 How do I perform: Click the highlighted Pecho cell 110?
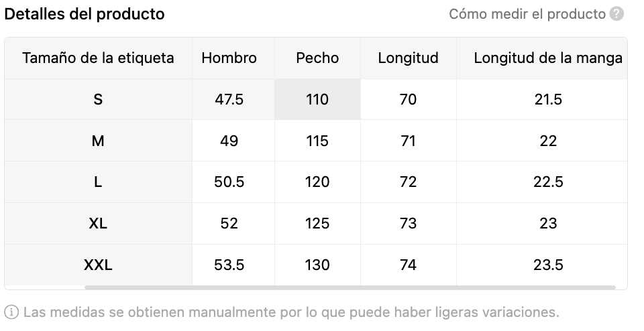317,99
